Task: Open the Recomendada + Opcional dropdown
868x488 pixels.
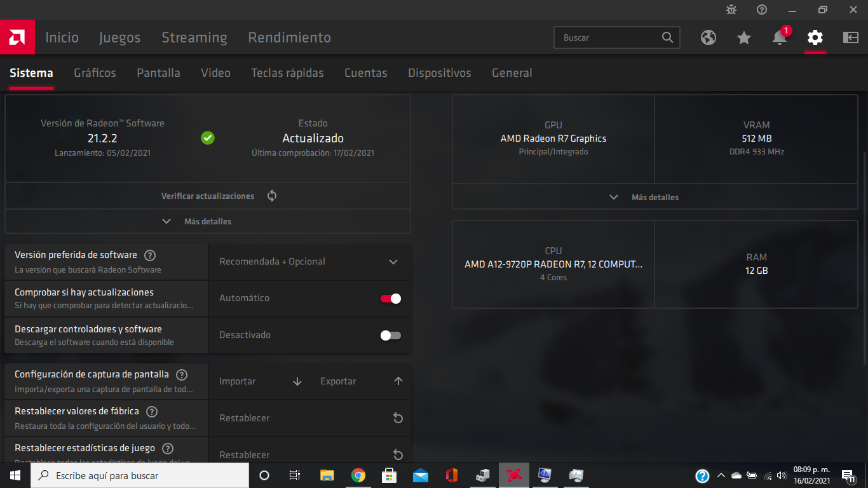Action: [309, 262]
